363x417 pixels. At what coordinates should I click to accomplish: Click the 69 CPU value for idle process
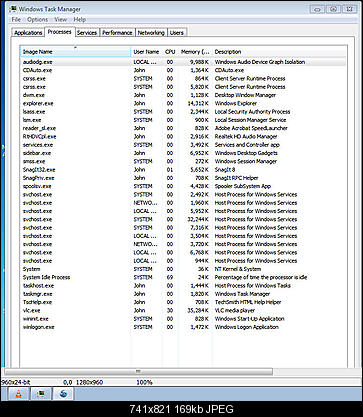(170, 277)
